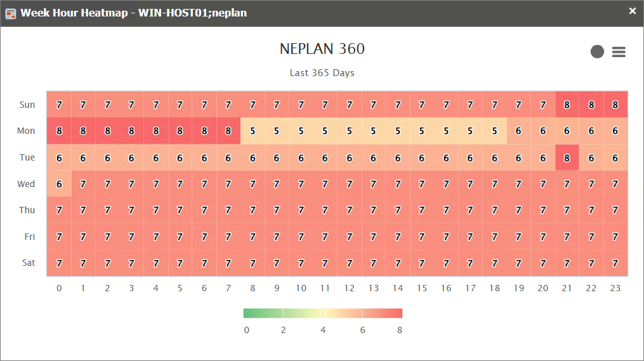Select the Friday hour 15 cell
Viewport: 644px width, 361px height.
pyautogui.click(x=422, y=237)
